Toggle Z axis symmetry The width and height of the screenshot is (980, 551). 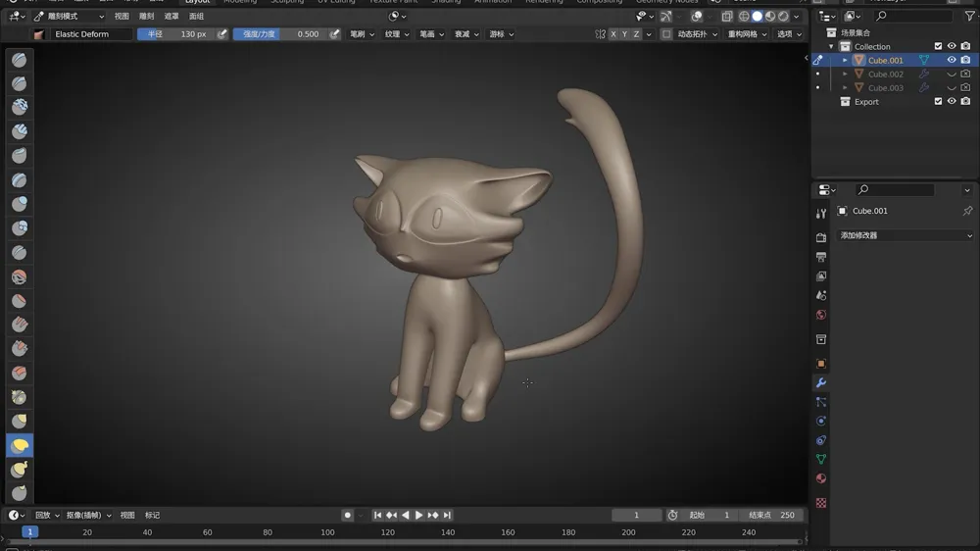click(x=636, y=34)
